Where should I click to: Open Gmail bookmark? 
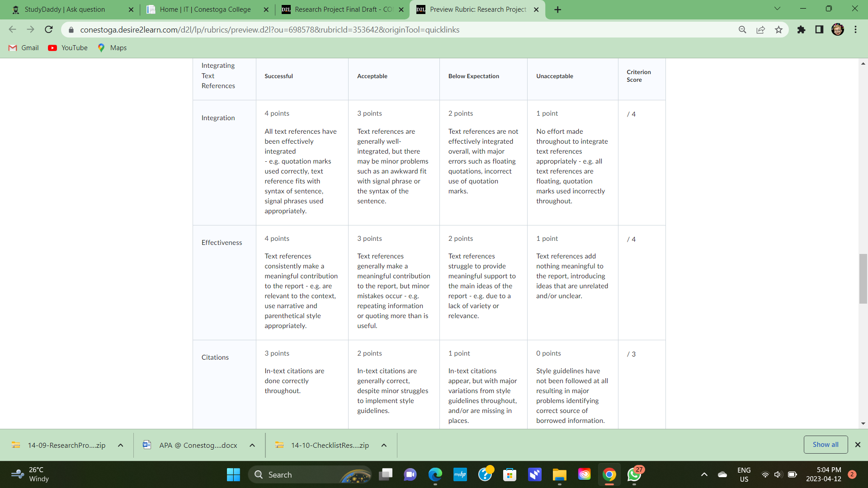click(24, 48)
